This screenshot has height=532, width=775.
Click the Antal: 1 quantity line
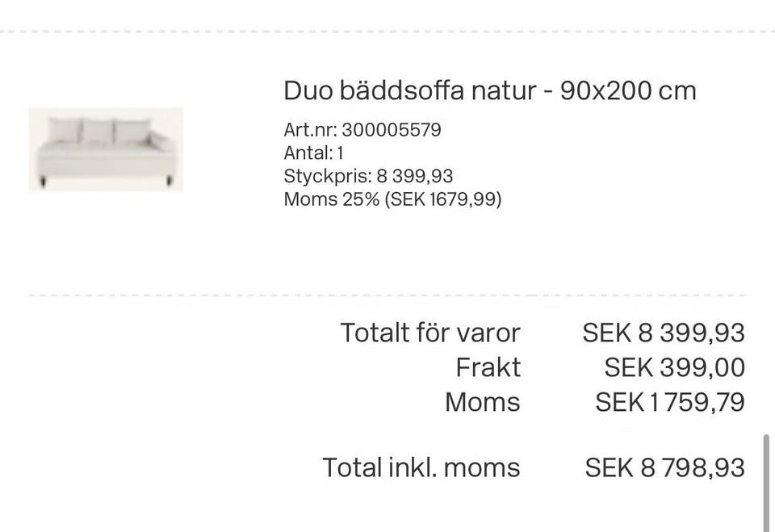(313, 153)
